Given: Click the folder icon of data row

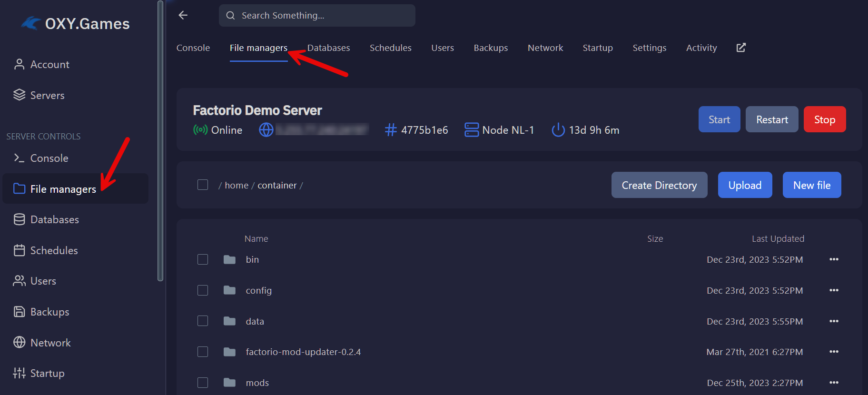Looking at the screenshot, I should pyautogui.click(x=229, y=321).
